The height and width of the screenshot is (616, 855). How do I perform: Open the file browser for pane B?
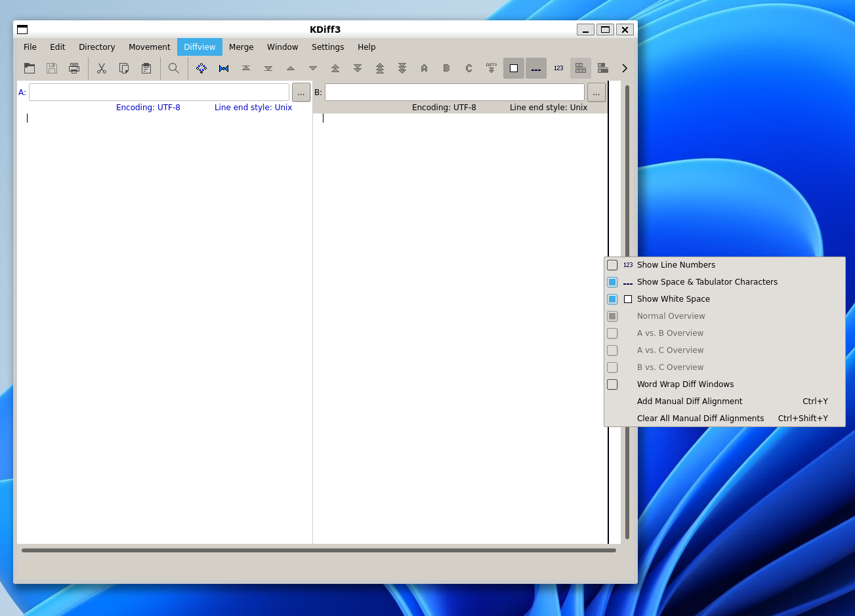pos(596,92)
